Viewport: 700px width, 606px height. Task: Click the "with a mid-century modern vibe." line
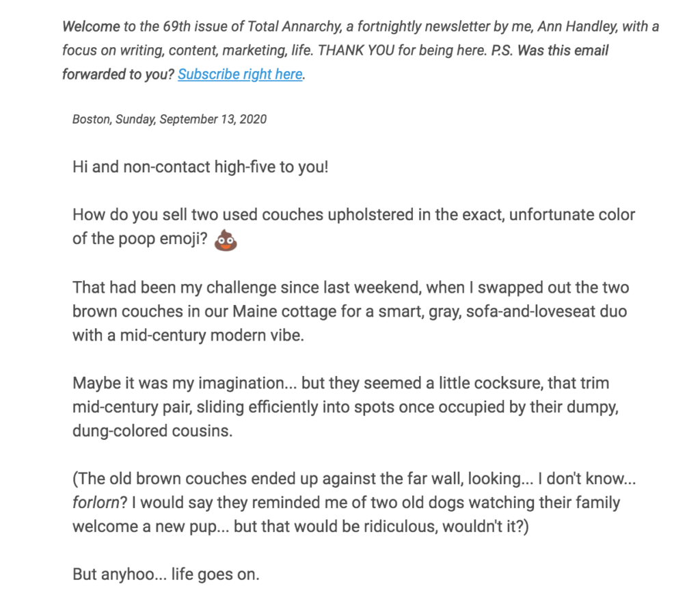click(x=189, y=335)
